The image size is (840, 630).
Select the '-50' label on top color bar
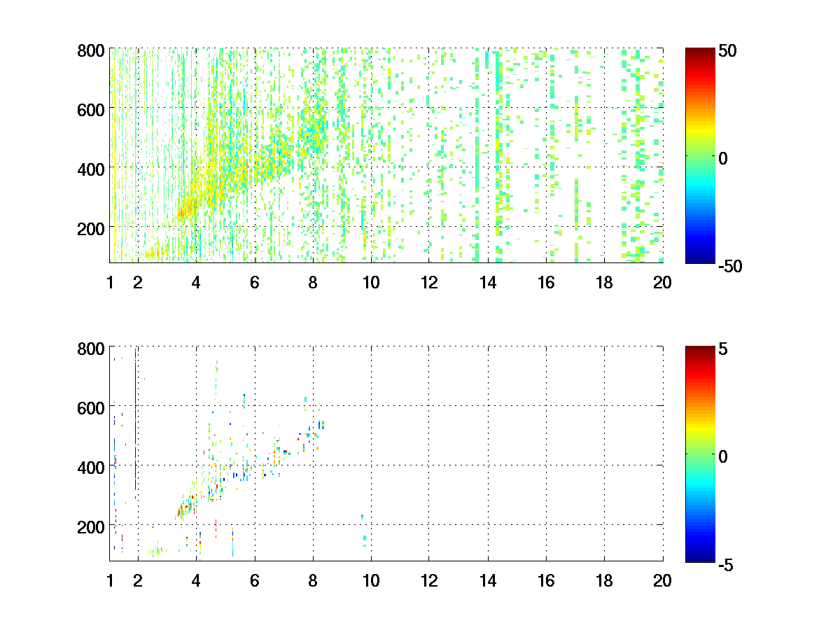(730, 266)
